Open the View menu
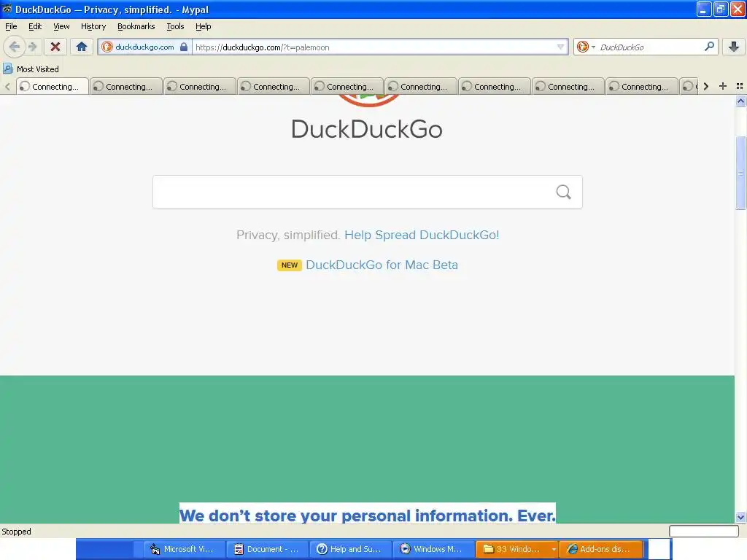747x560 pixels. 61,26
